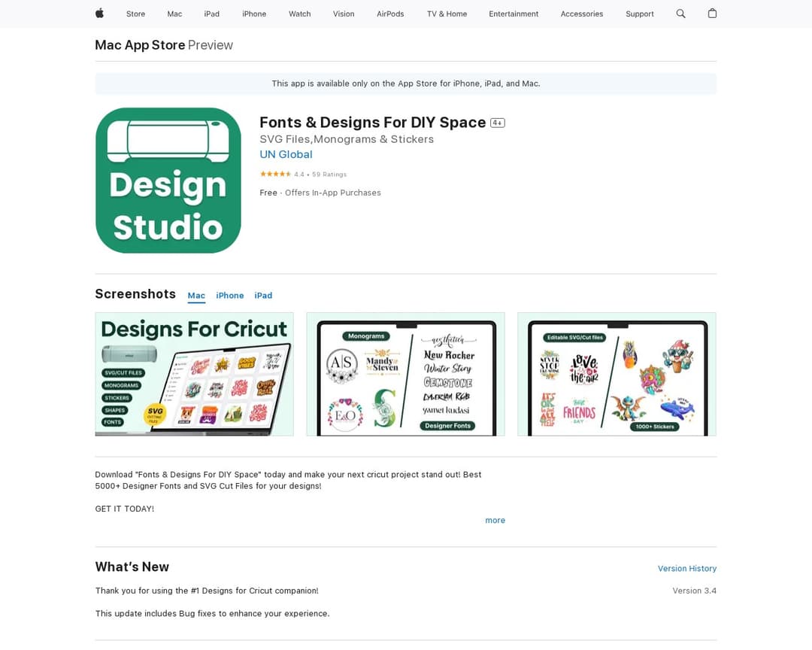Click the Apple logo icon
The image size is (812, 650).
point(99,14)
